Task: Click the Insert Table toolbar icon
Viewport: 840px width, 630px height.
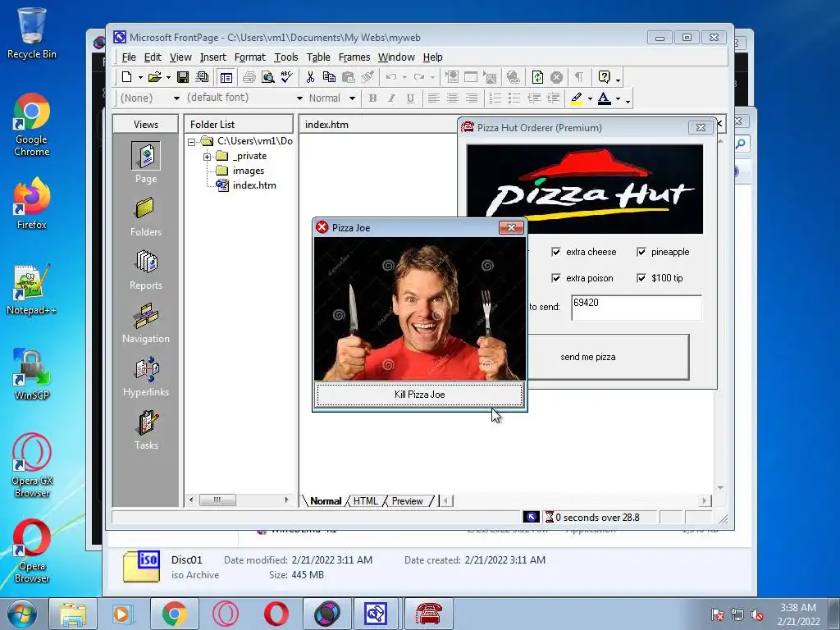Action: click(x=471, y=77)
